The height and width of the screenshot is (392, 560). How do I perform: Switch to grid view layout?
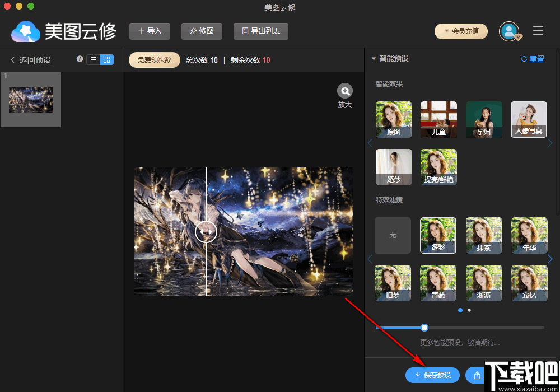pyautogui.click(x=106, y=59)
